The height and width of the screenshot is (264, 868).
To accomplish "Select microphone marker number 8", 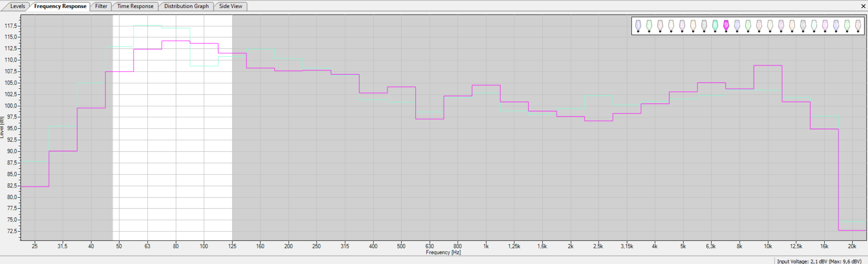I will click(x=715, y=25).
